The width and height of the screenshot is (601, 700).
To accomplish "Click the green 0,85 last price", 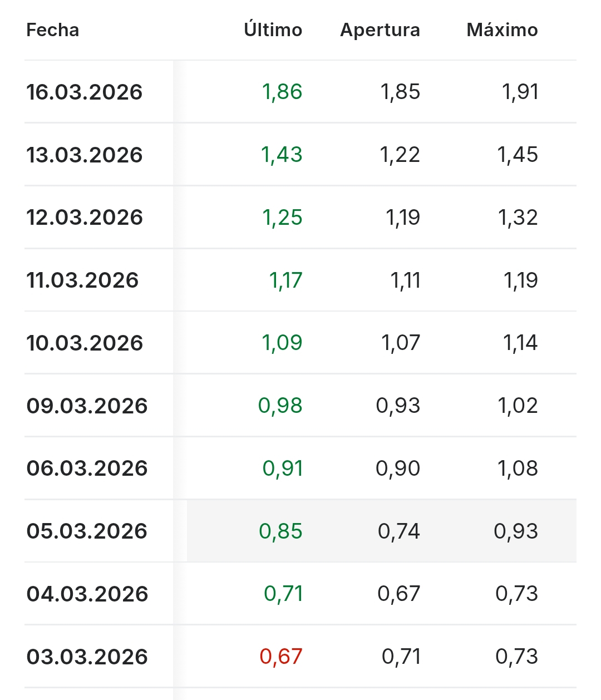I will pyautogui.click(x=280, y=531).
